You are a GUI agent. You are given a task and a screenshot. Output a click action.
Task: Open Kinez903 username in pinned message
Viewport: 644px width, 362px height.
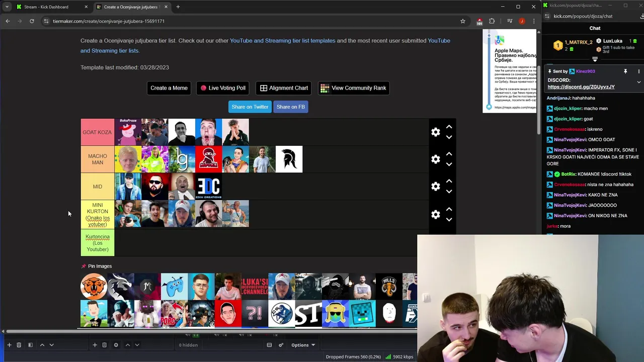point(585,71)
